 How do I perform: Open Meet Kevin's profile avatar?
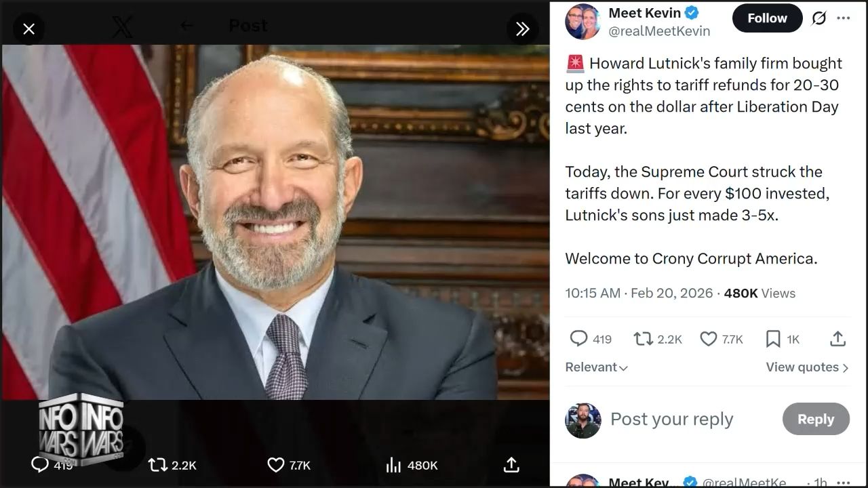click(x=583, y=22)
